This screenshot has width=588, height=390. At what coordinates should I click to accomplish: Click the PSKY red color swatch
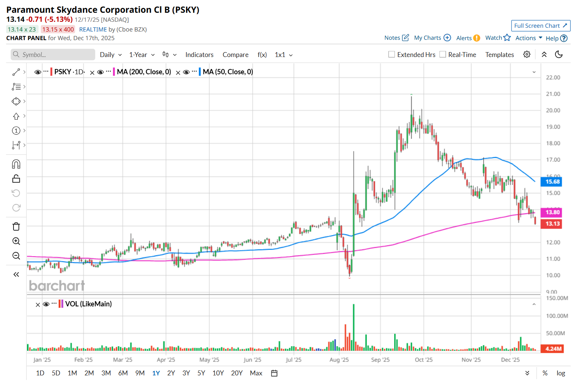(51, 72)
